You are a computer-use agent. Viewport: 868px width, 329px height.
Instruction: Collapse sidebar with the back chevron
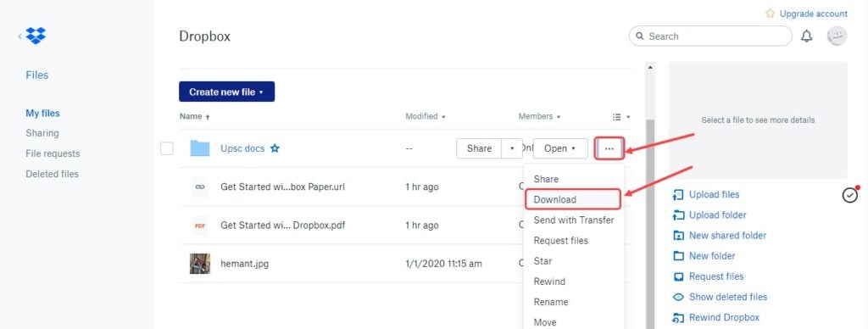(x=20, y=36)
